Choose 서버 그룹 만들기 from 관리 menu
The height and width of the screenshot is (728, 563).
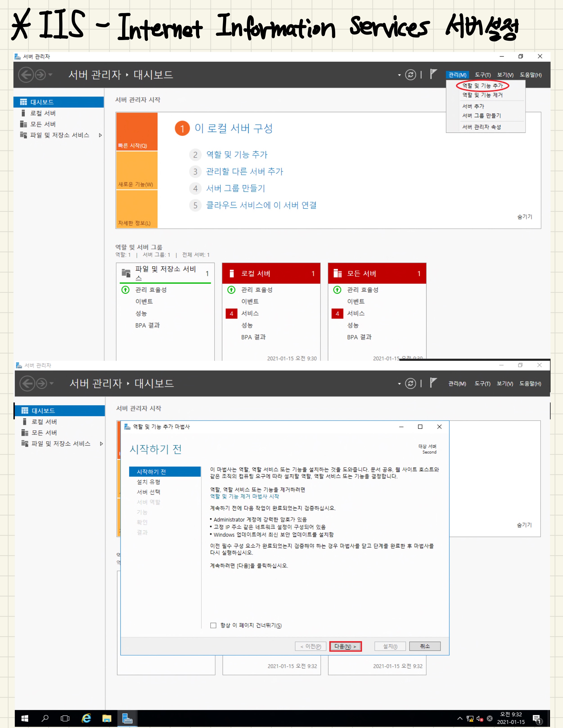point(481,116)
